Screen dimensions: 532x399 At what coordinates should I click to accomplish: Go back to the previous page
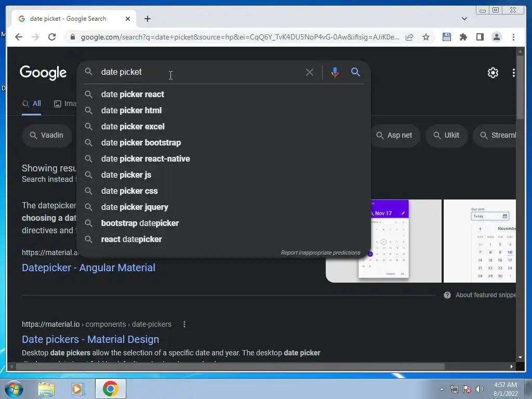[19, 37]
